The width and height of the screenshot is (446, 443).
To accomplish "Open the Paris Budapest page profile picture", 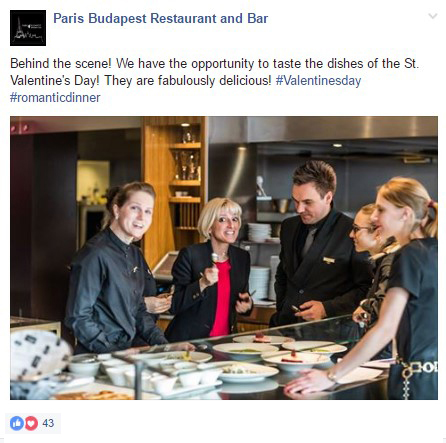I will click(28, 28).
